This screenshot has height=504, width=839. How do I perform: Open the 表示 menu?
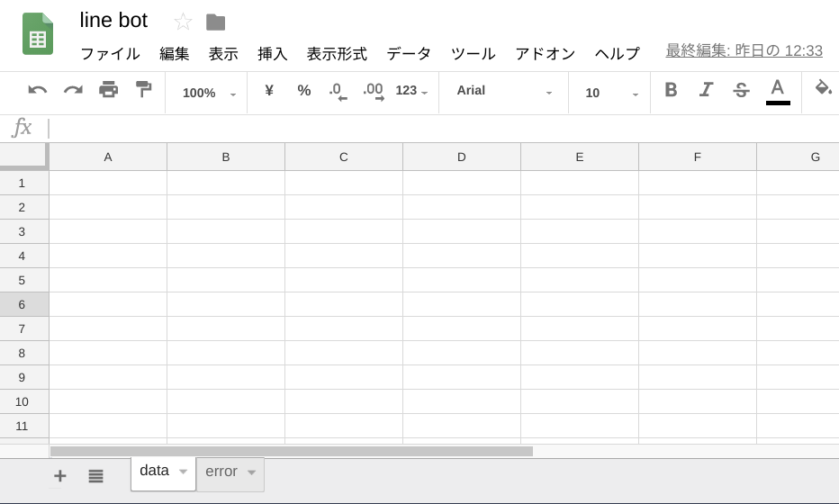point(223,53)
